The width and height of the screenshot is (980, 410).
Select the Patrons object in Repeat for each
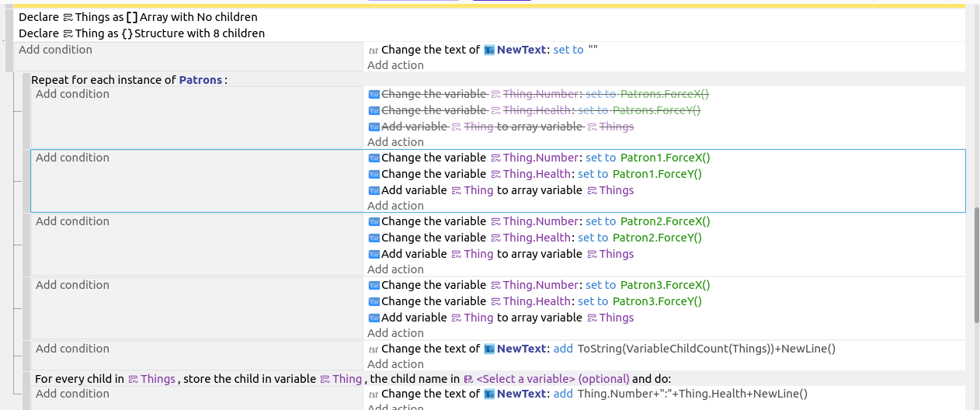[x=200, y=79]
